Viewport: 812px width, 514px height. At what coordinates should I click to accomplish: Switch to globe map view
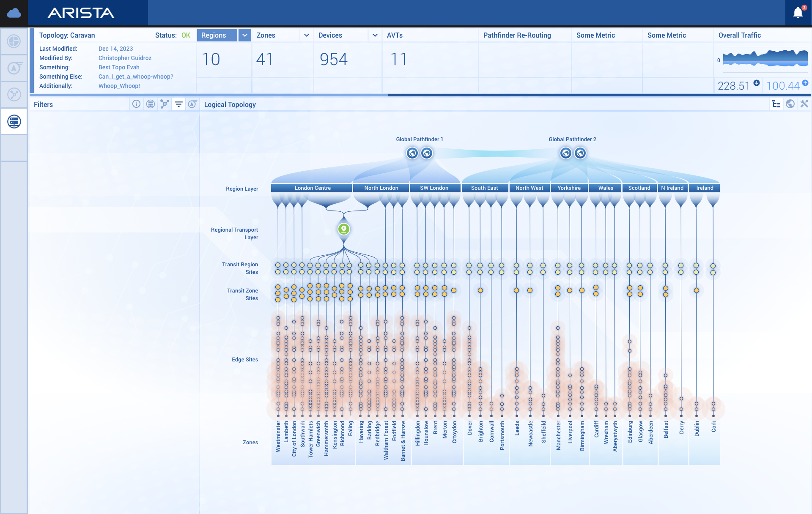(790, 104)
